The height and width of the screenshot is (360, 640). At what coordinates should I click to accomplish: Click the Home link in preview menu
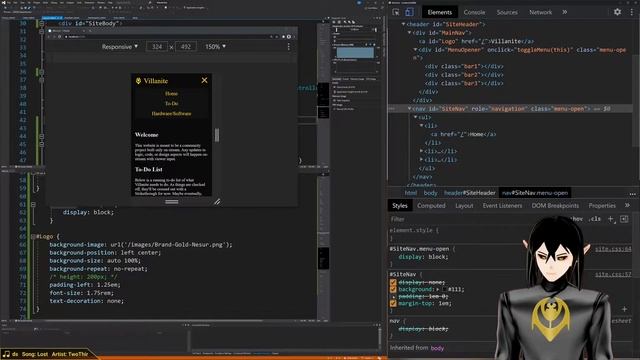click(x=171, y=93)
